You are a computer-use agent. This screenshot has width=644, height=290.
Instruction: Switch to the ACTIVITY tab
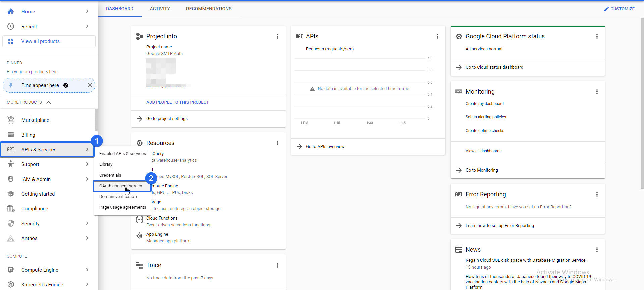pos(160,9)
